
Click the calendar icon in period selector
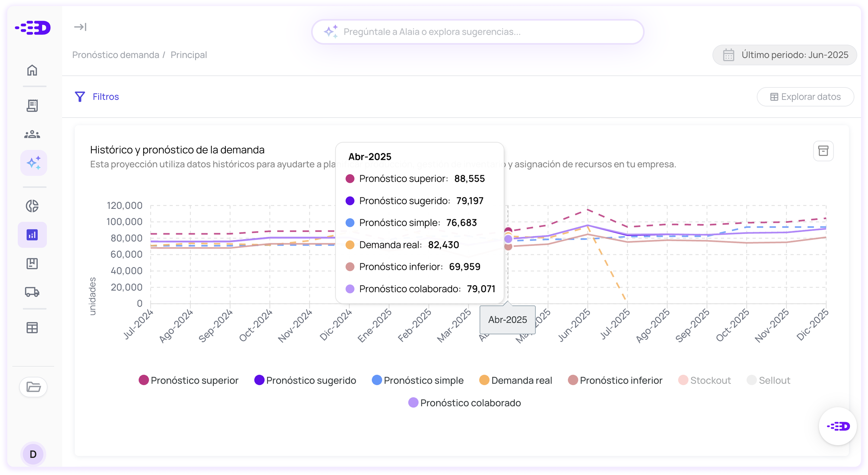[728, 55]
